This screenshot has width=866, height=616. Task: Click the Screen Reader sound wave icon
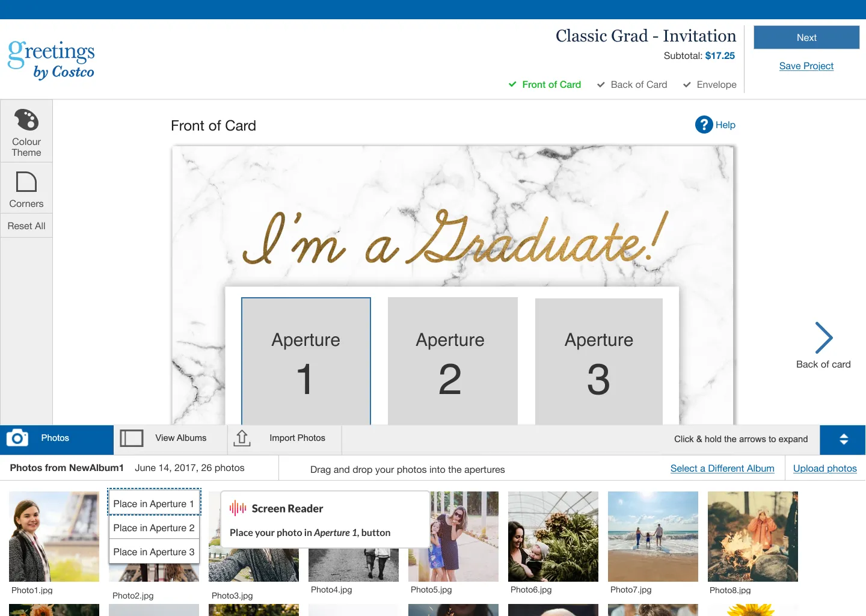coord(238,509)
